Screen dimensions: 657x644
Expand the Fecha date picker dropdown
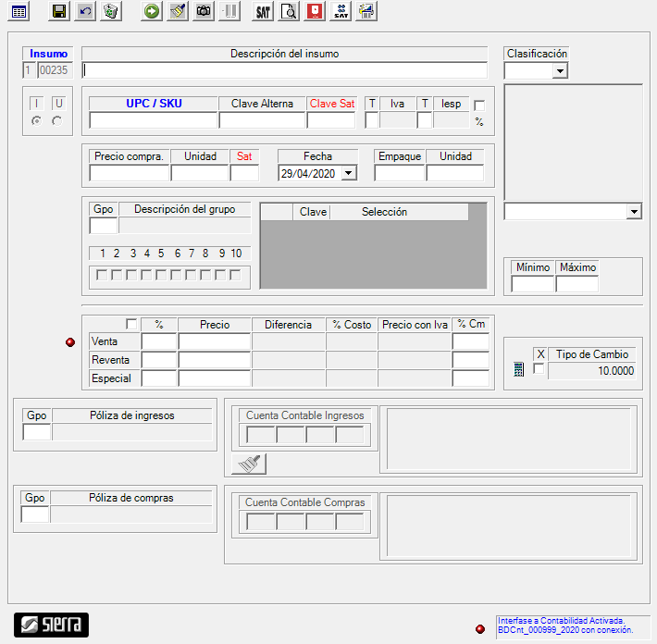[348, 173]
